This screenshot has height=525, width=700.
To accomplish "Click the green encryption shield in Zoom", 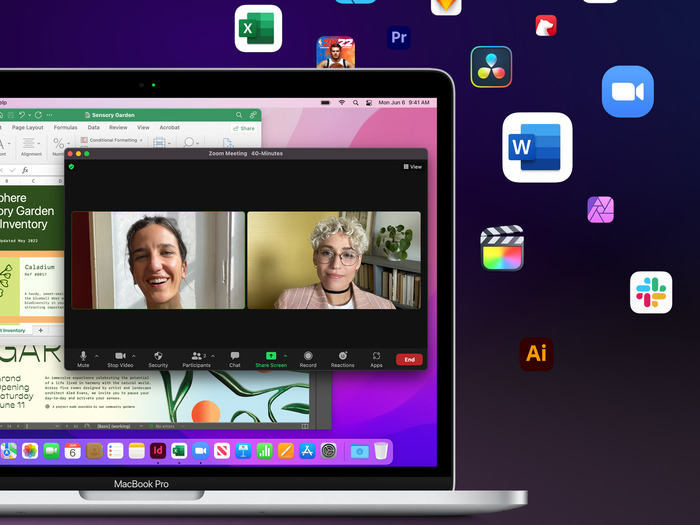I will coord(71,167).
